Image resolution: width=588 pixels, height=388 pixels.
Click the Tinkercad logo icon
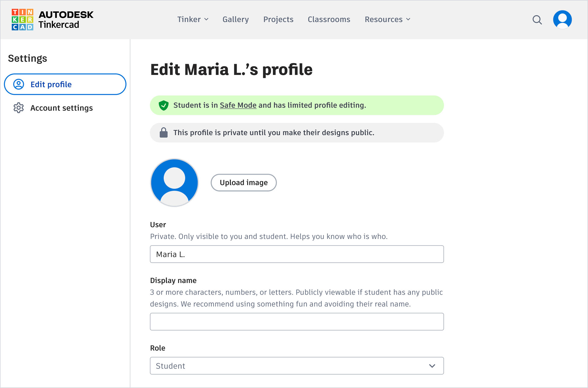point(22,20)
